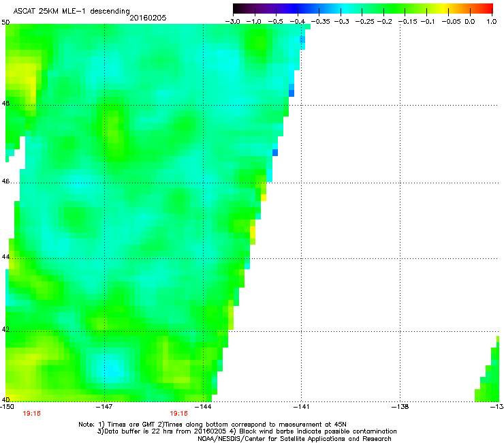Click the latitude 48 axis label
Screen dimensions: 504x443
click(5, 104)
